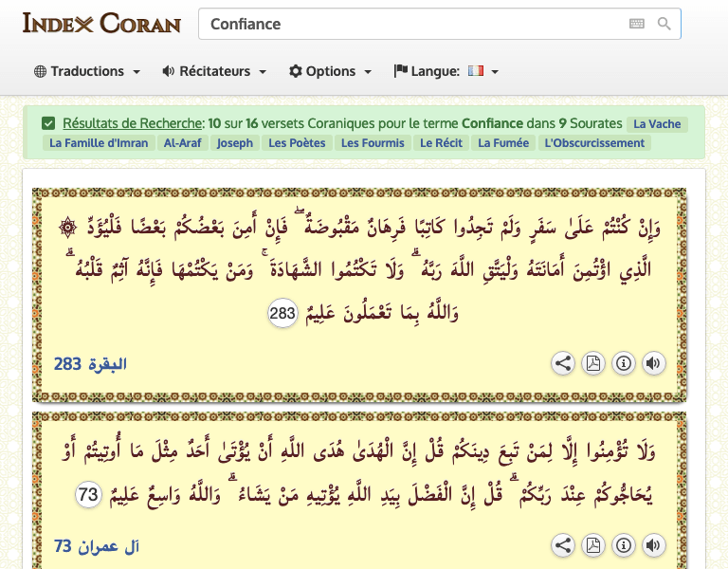Toggle the green search results checkbox
Screen dimensions: 728x569
point(48,123)
